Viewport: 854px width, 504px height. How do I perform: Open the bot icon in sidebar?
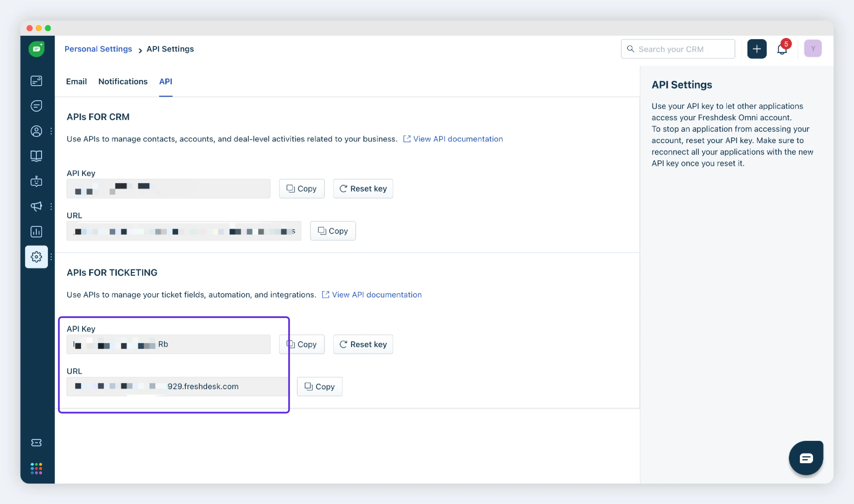(36, 181)
